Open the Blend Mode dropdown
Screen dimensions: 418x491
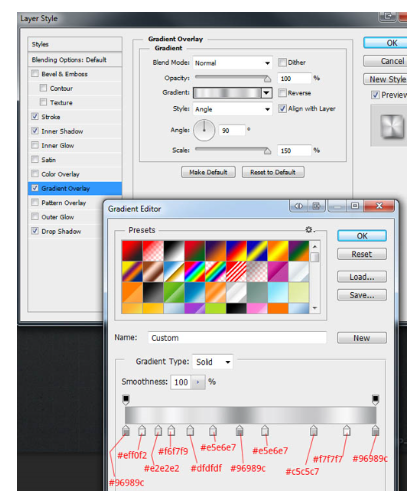(232, 63)
